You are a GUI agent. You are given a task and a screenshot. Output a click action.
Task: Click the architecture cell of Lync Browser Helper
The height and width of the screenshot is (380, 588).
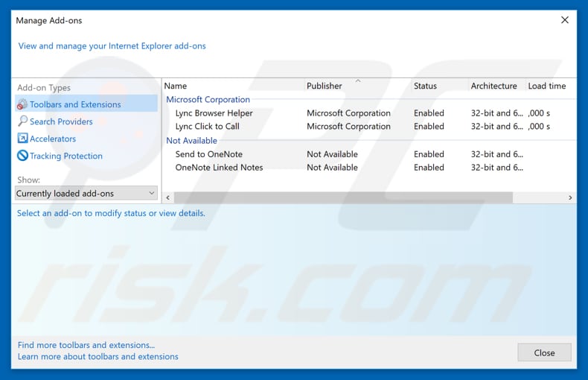[497, 113]
